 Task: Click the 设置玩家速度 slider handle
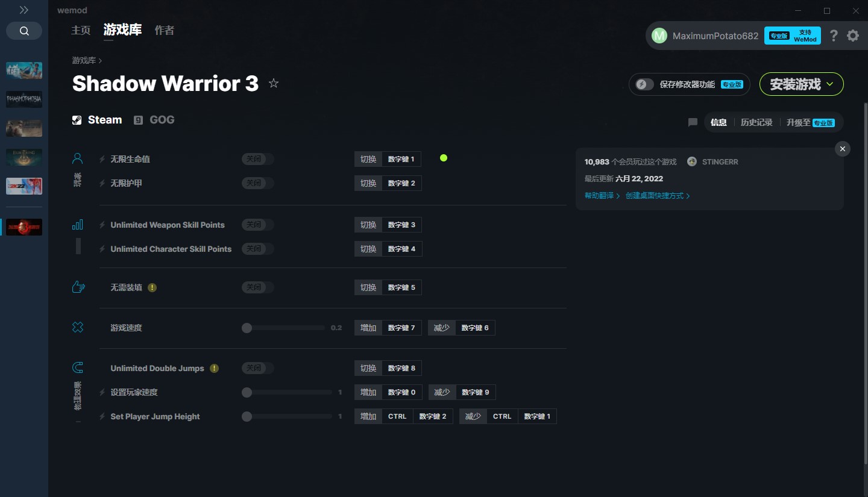tap(247, 392)
